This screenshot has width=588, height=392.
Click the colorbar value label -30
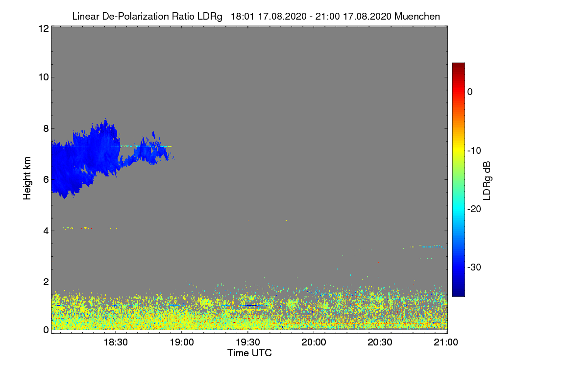point(474,268)
